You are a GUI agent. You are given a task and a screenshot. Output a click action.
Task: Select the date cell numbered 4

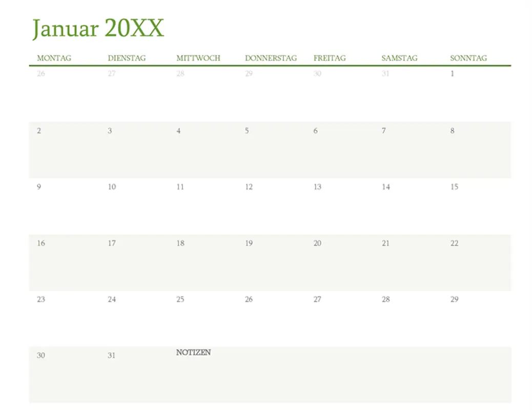(x=178, y=131)
